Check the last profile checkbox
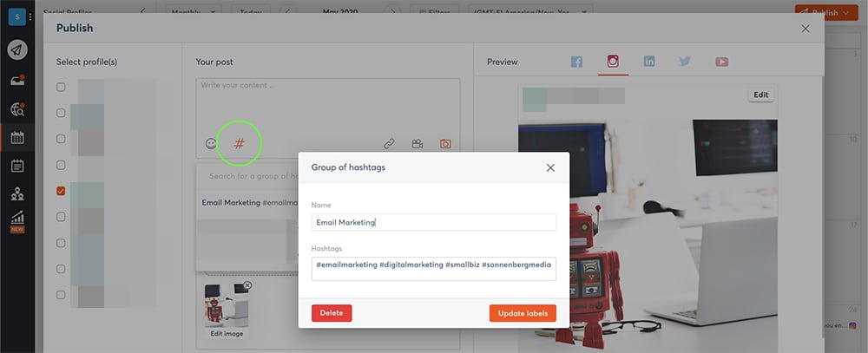The image size is (868, 353). (x=61, y=295)
